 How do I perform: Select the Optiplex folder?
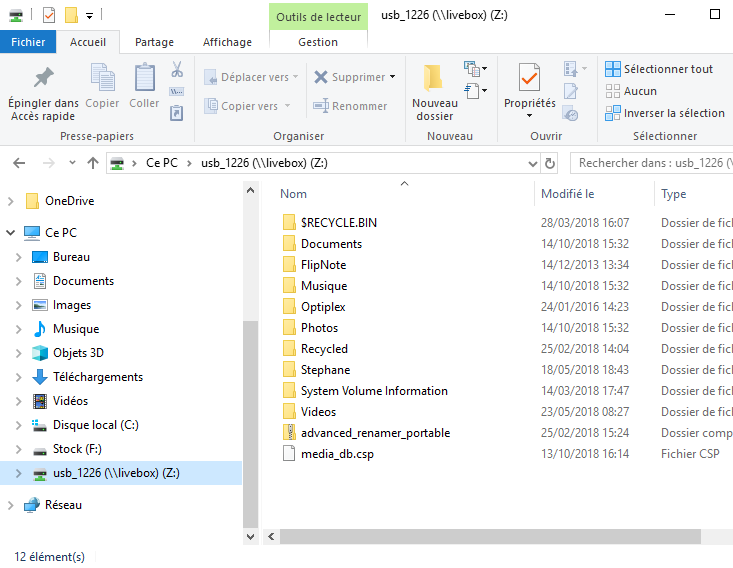[323, 307]
